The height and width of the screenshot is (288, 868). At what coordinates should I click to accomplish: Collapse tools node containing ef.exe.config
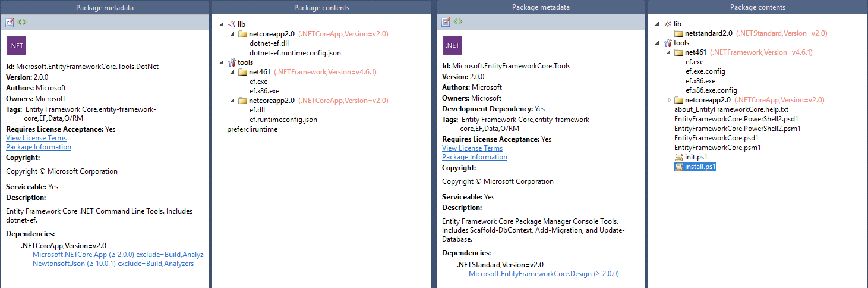point(657,43)
